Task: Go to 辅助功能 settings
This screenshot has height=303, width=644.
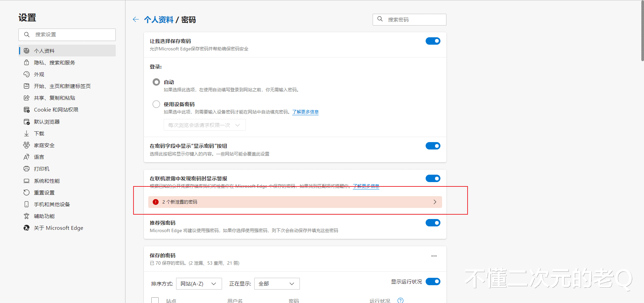Action: click(67, 216)
